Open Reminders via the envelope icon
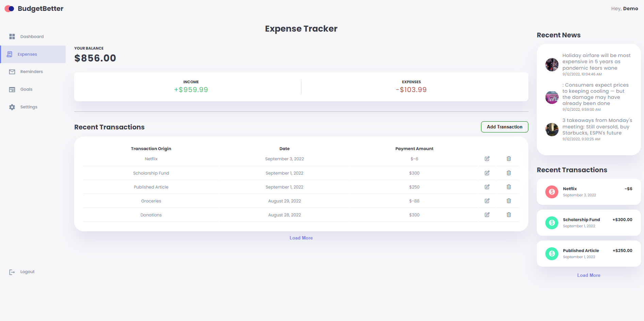 12,71
